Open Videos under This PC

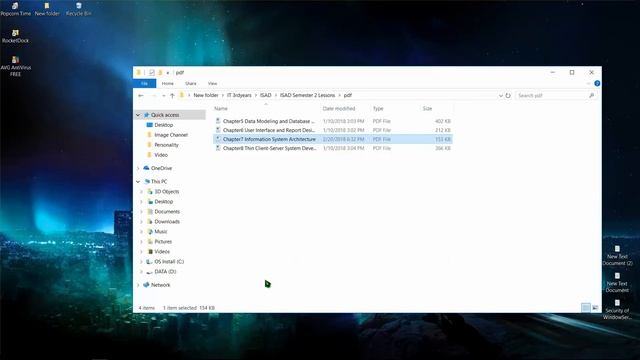pyautogui.click(x=162, y=251)
